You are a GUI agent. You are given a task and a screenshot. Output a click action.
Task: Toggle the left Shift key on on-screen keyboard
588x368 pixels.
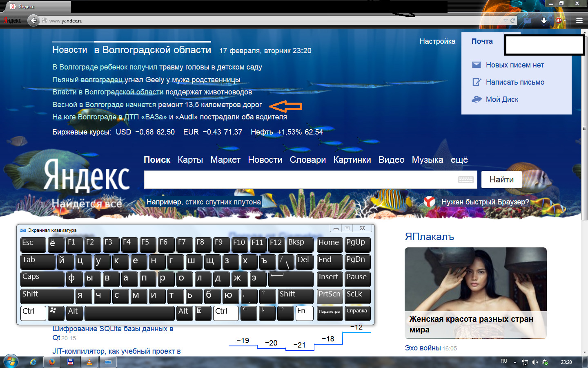[x=47, y=296]
